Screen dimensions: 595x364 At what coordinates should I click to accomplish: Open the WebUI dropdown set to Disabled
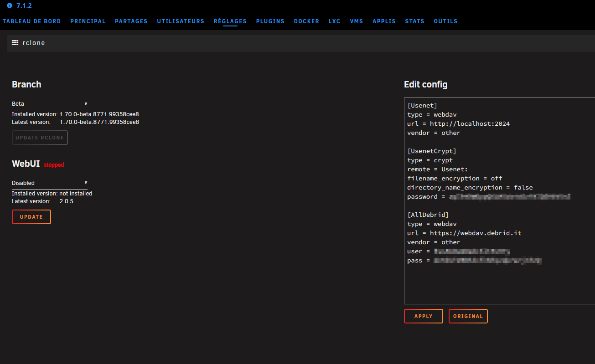click(49, 183)
